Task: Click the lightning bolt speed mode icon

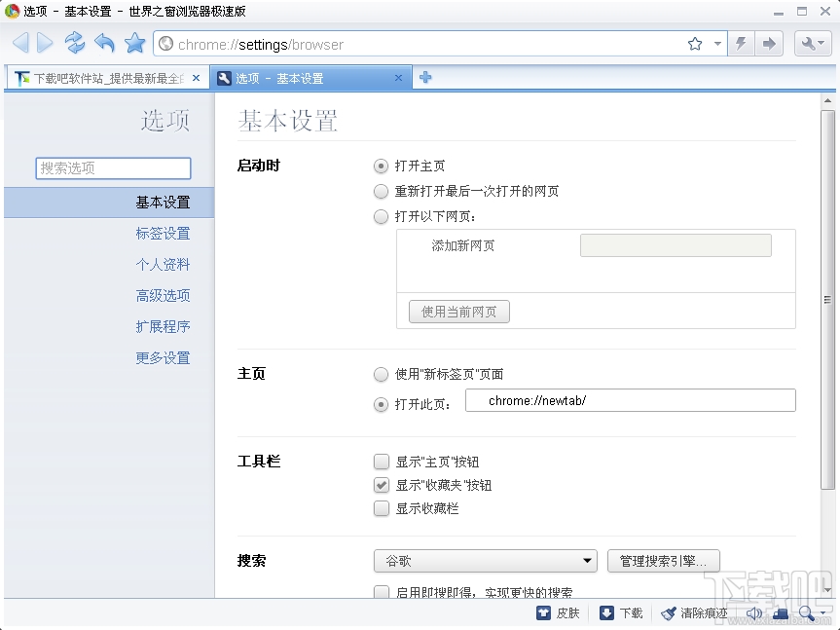Action: click(x=742, y=44)
